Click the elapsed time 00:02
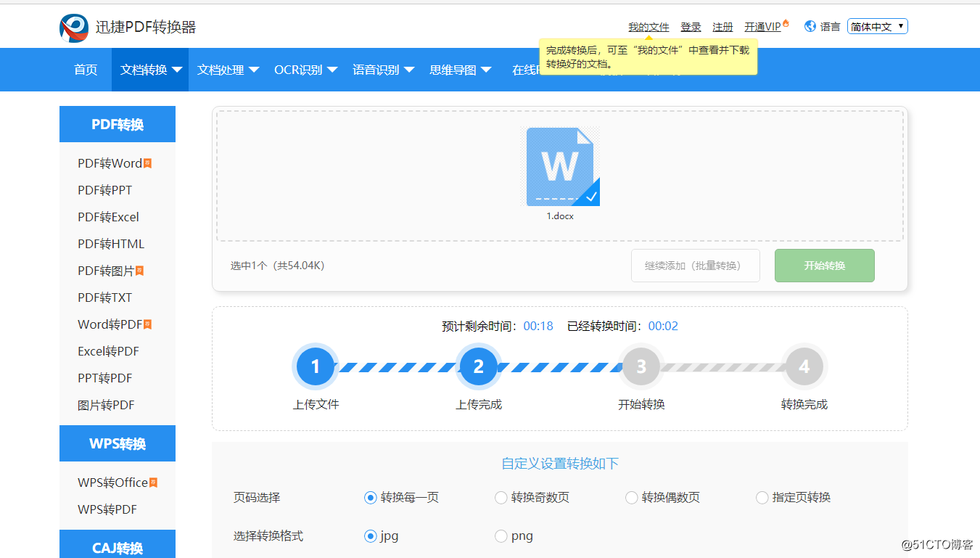The width and height of the screenshot is (980, 558). pyautogui.click(x=663, y=327)
